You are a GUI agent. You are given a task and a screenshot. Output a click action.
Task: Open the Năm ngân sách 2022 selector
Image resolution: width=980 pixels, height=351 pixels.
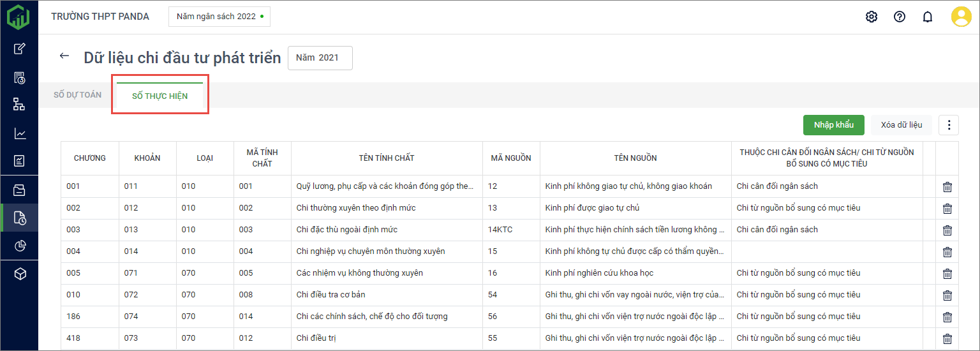pos(219,17)
